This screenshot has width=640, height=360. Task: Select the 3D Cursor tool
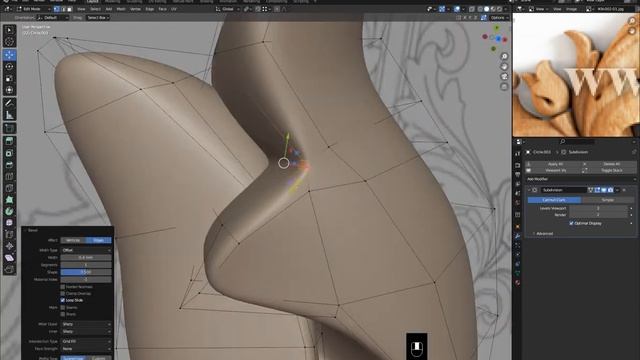9,42
